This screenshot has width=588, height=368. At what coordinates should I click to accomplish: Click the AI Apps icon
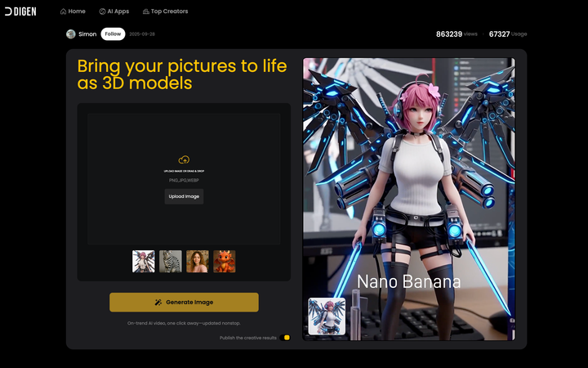102,11
